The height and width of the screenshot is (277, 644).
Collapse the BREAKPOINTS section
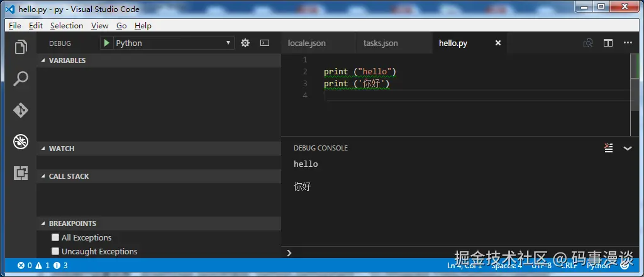click(x=159, y=223)
